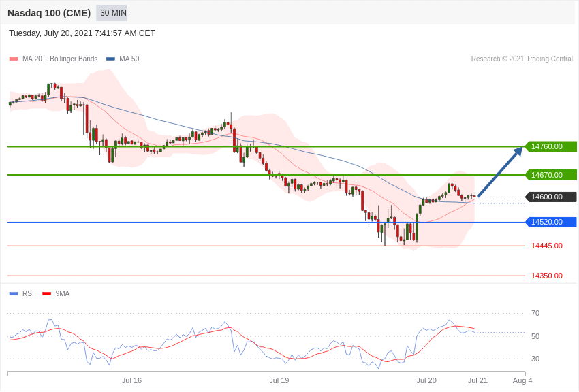
Task: Select the Jul 16 date axis label
Action: (x=131, y=380)
